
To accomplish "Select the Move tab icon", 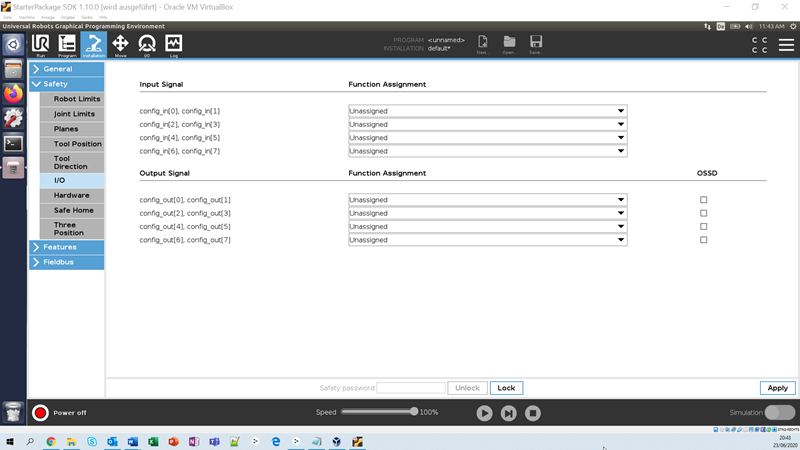I will (x=120, y=44).
